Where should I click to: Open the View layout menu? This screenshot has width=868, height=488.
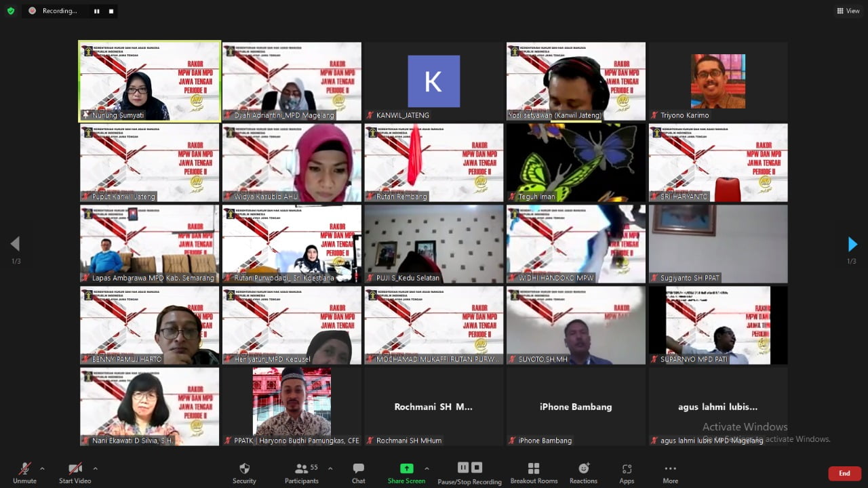pyautogui.click(x=848, y=11)
